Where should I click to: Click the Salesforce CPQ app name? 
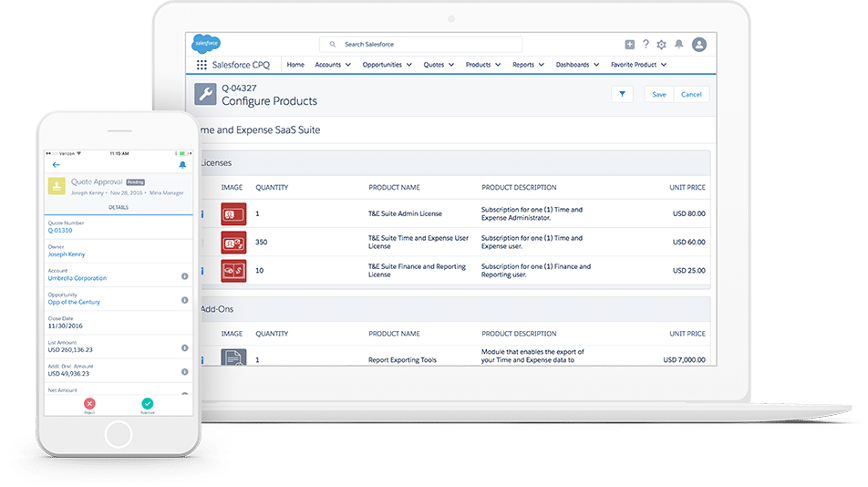tap(241, 65)
